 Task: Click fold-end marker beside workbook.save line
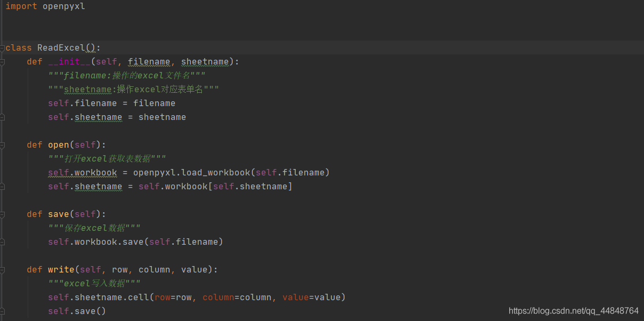[x=3, y=242]
